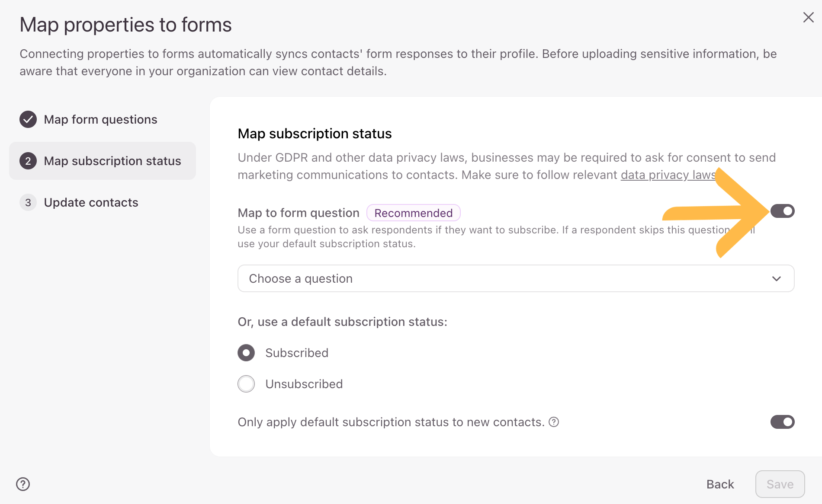Click the completed checkmark icon for Map form questions

click(x=28, y=119)
